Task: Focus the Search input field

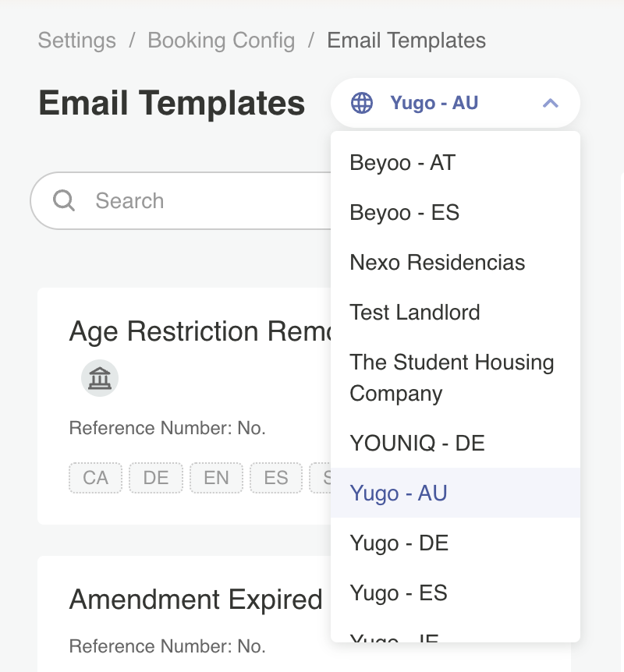Action: click(x=180, y=200)
